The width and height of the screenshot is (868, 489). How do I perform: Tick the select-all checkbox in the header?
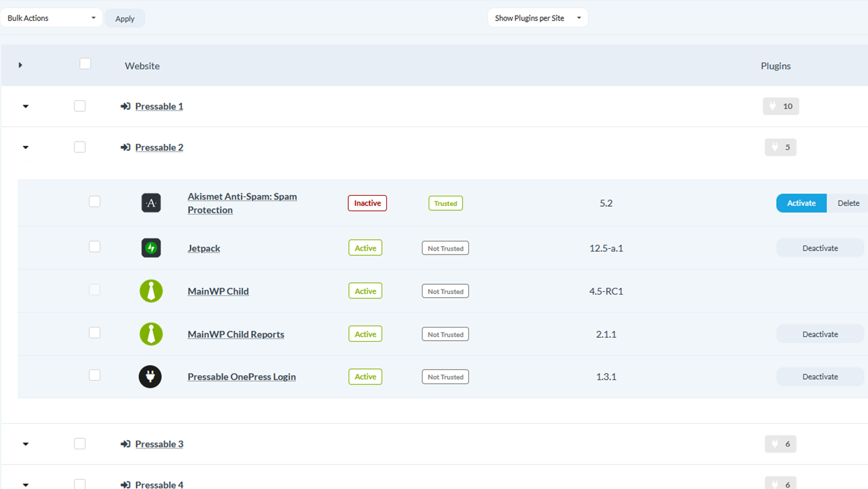[85, 63]
